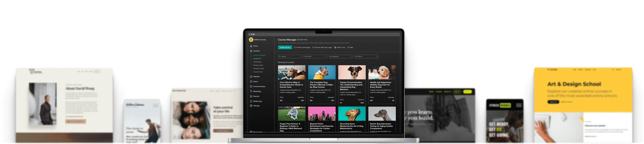Click into the course Search field
644x144 pixels.
(290, 56)
